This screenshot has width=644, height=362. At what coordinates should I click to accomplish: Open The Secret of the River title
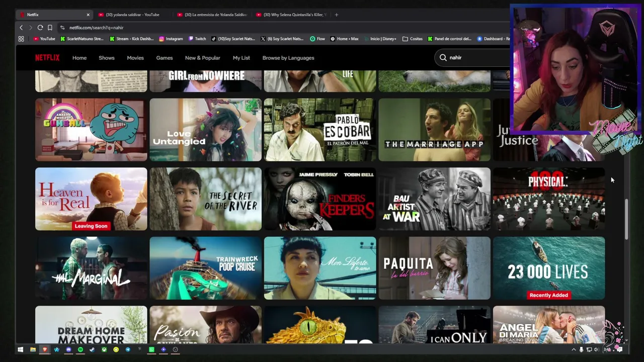205,199
